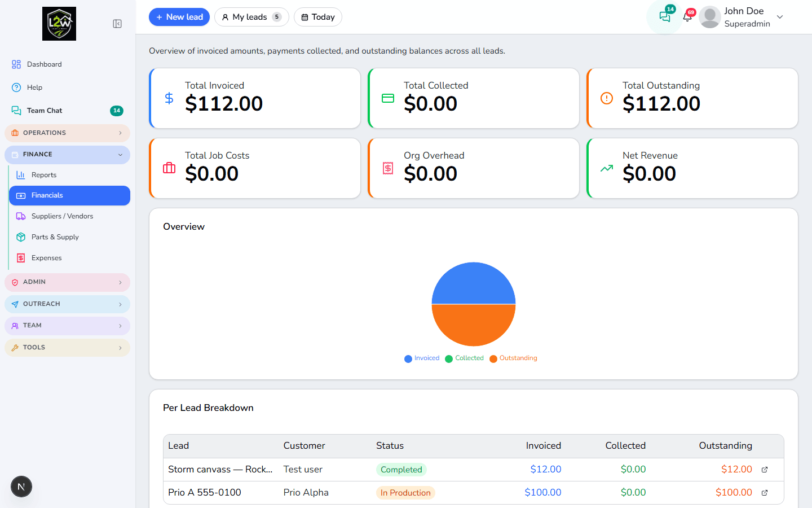Image resolution: width=812 pixels, height=508 pixels.
Task: Open Suppliers / Vendors page
Action: coord(69,216)
